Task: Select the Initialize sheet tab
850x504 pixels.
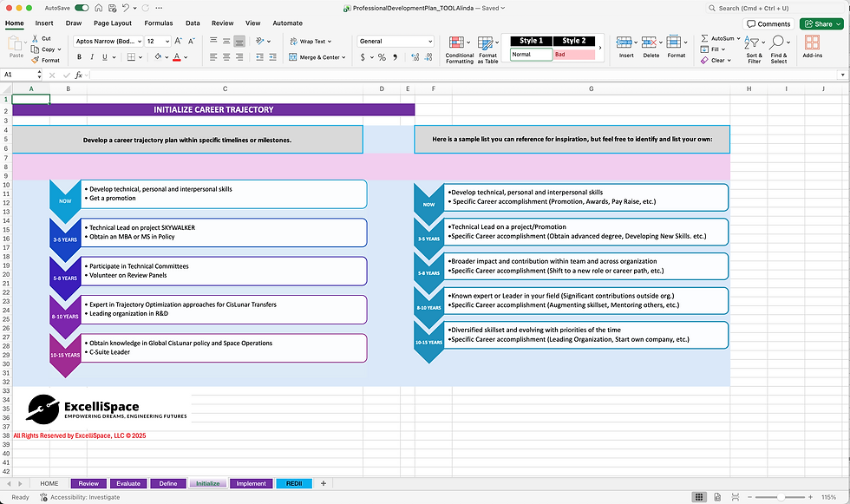Action: pyautogui.click(x=208, y=483)
